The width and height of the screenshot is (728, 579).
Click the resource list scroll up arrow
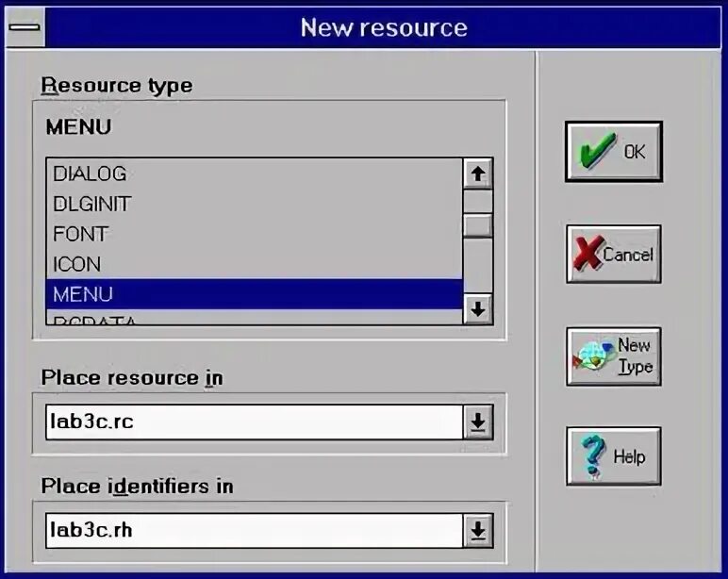pyautogui.click(x=478, y=174)
